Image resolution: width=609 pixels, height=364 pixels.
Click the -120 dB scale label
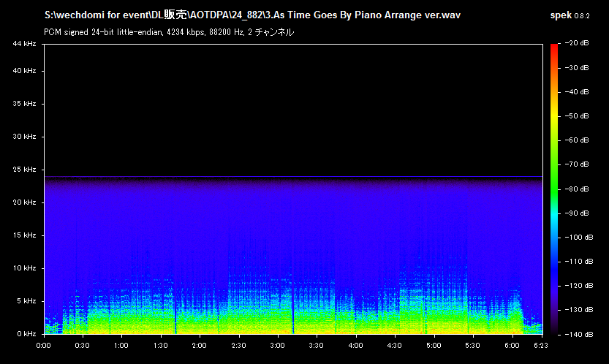(579, 286)
